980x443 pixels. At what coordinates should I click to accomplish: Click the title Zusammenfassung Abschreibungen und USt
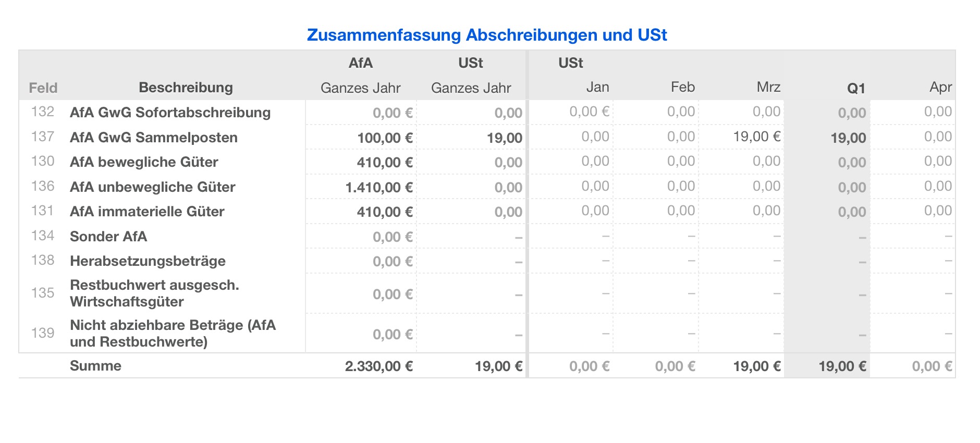pyautogui.click(x=487, y=35)
